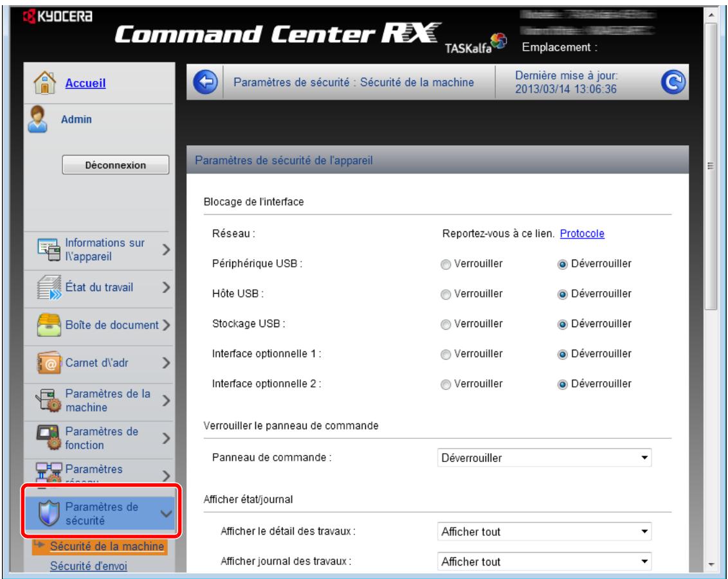
Task: Collapse the Paramètres de sécurité menu
Action: (x=165, y=513)
